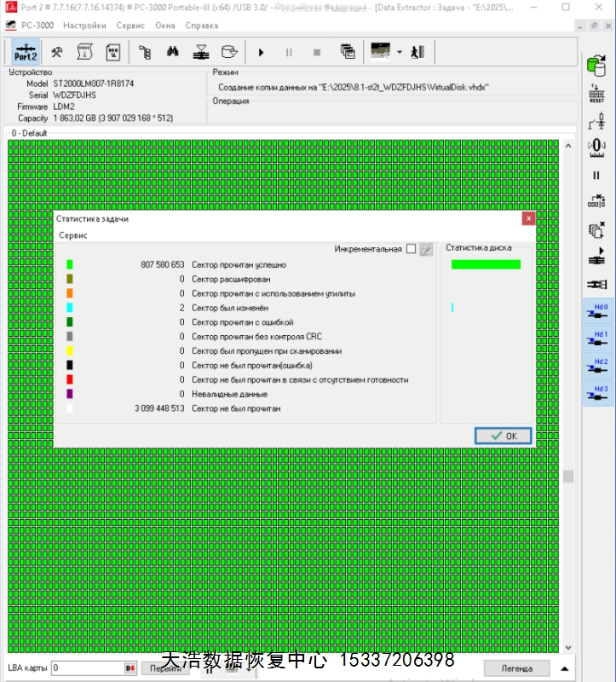Click the disk copy icon in sidebar

596,65
